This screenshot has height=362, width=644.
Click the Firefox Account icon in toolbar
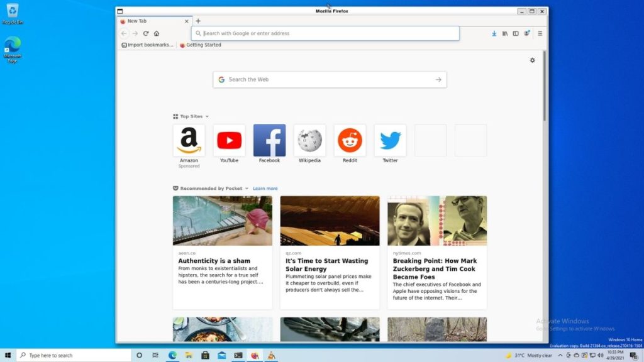click(528, 33)
